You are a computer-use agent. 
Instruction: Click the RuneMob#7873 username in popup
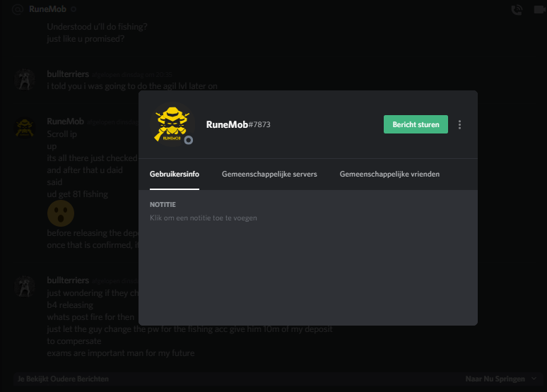(x=238, y=124)
